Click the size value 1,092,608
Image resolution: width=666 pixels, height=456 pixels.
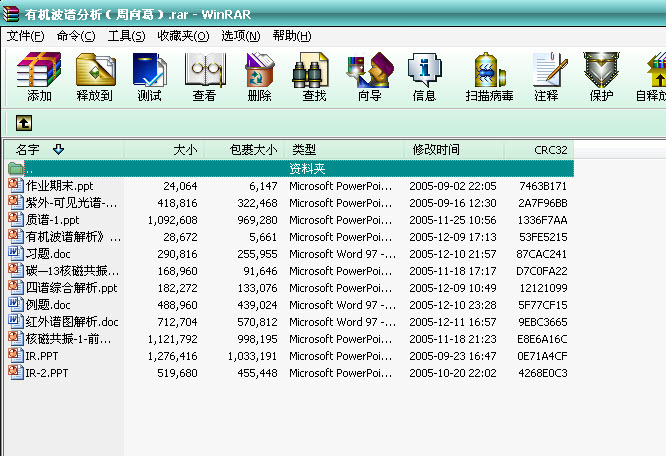172,220
